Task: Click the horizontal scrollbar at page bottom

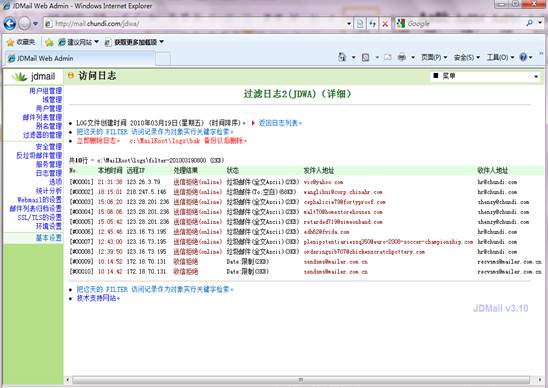Action: pyautogui.click(x=301, y=380)
